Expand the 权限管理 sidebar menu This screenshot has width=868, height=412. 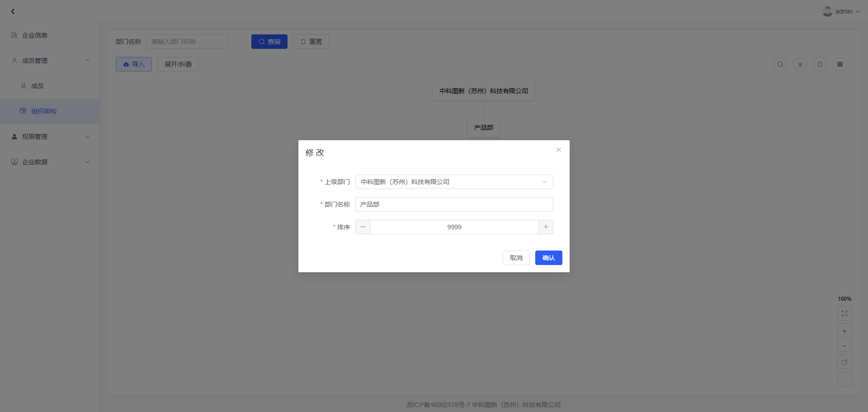coord(50,137)
